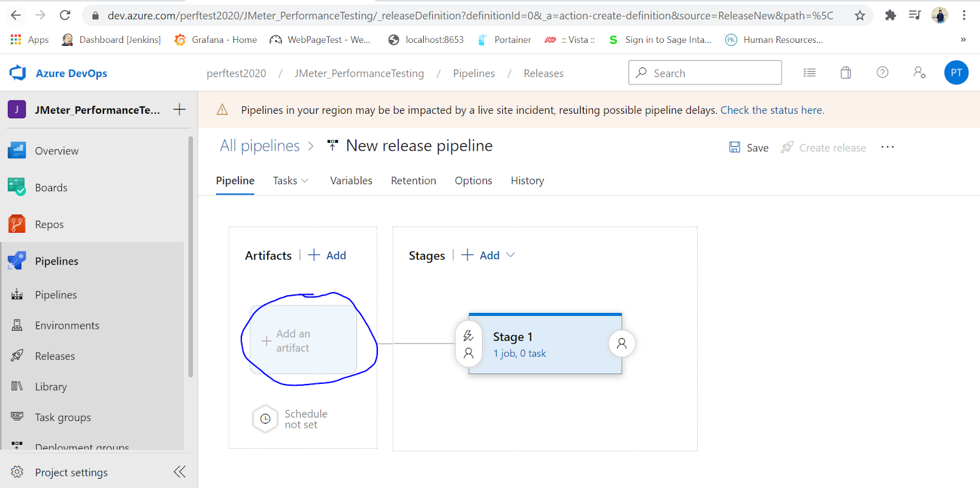Click the plus icon beside JMeter_PerformanceTe...
The width and height of the screenshot is (980, 488).
[179, 110]
